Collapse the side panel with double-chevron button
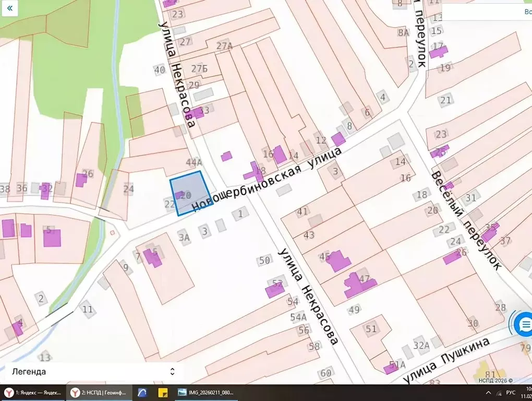Viewport: 532px width, 401px height. tap(9, 8)
